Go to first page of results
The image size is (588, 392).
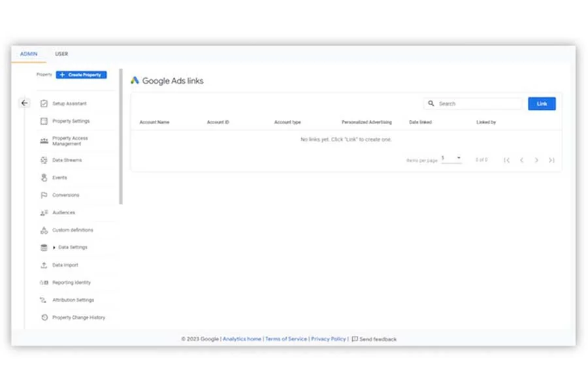coord(506,160)
